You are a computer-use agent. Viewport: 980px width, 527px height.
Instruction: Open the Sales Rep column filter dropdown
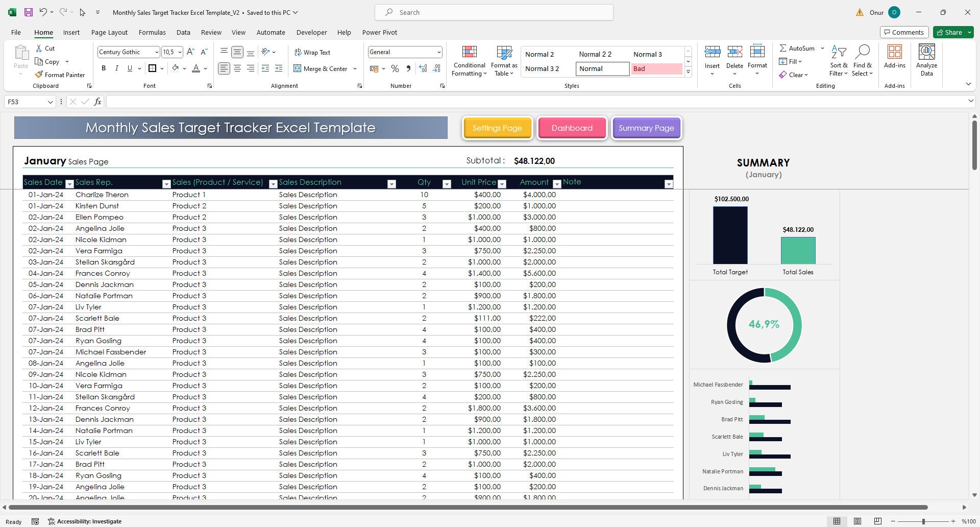166,183
